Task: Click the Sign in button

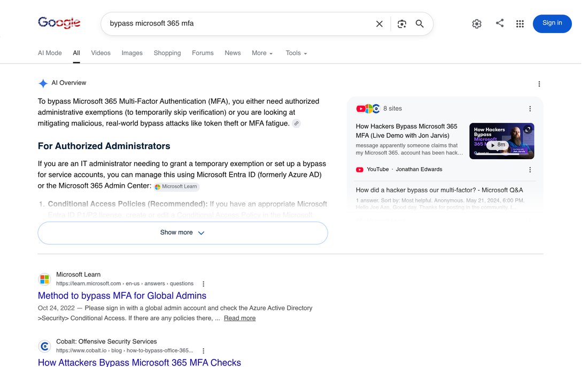Action: point(552,24)
